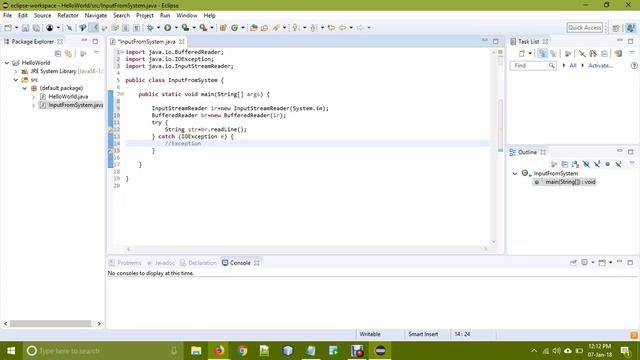Collapse InputFromSystem class in Outline
640x360 pixels.
(x=515, y=173)
